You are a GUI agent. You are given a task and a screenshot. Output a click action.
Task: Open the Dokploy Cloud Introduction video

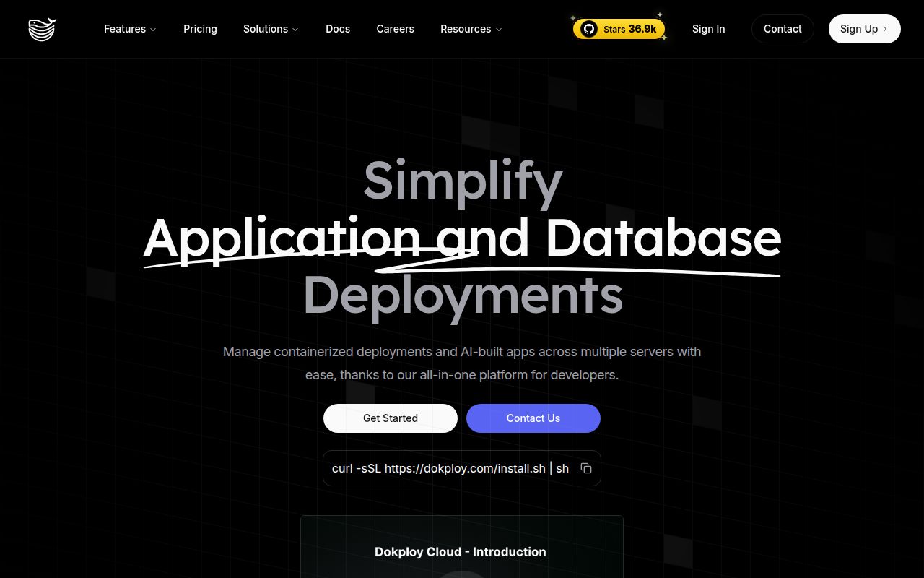pos(462,547)
